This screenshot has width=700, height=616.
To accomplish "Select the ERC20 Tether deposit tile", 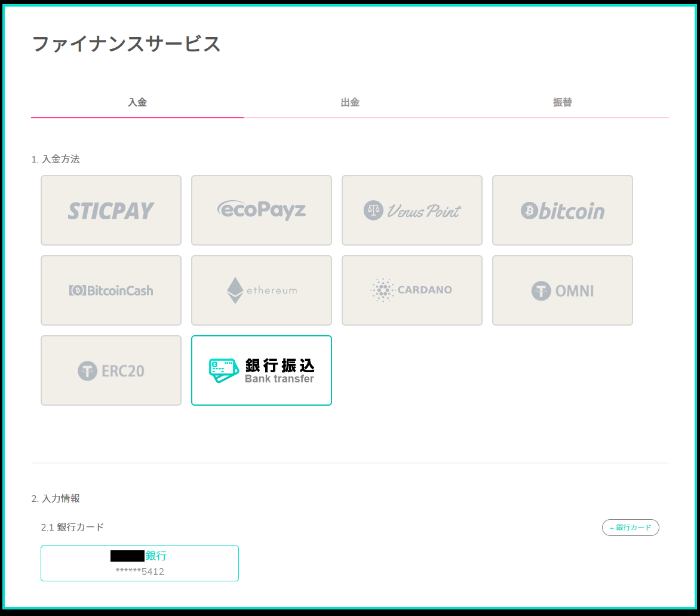I will point(111,370).
